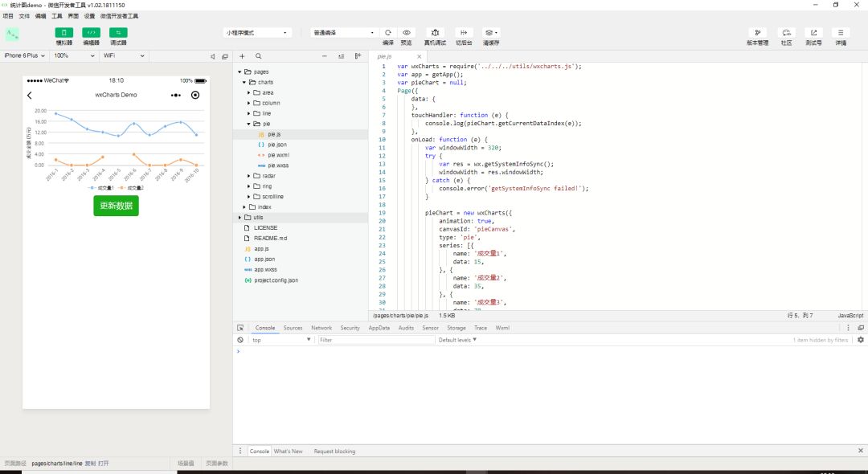This screenshot has width=868, height=474.
Task: Click the 真机调试 remote debug bug icon
Action: [435, 33]
